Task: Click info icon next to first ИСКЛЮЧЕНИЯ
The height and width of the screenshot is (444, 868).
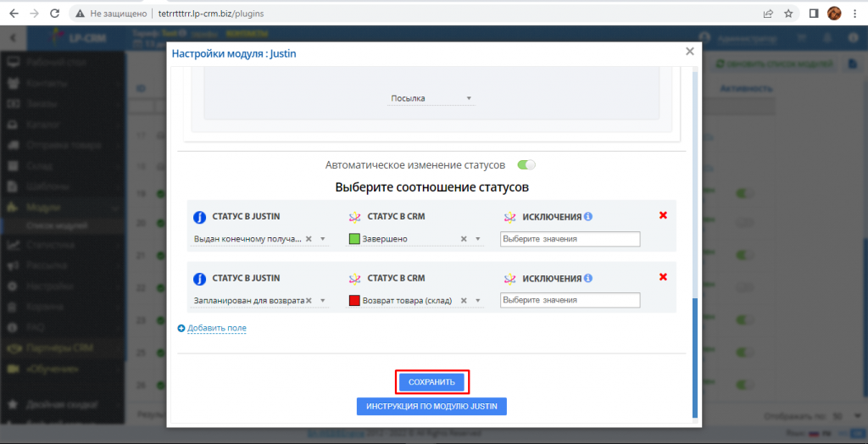Action: coord(588,216)
